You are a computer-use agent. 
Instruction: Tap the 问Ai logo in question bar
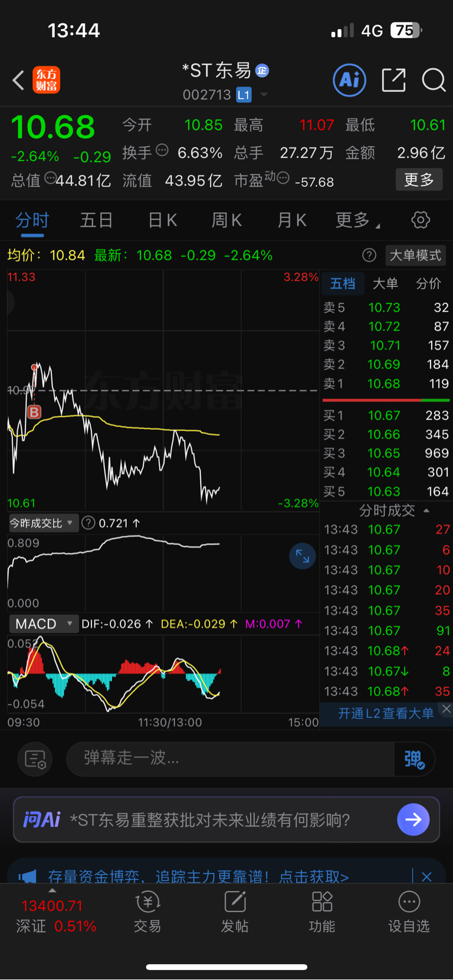(42, 820)
